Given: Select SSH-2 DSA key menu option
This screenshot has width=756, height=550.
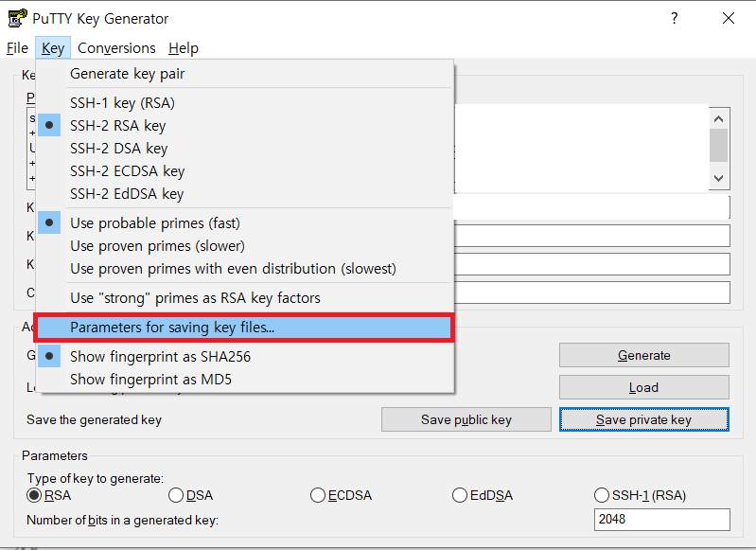Looking at the screenshot, I should (244, 148).
